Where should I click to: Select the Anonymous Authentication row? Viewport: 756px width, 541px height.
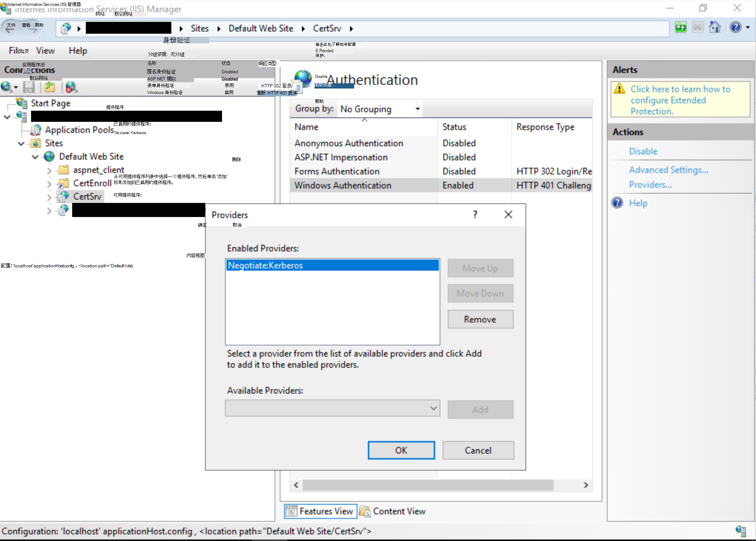tap(441, 143)
